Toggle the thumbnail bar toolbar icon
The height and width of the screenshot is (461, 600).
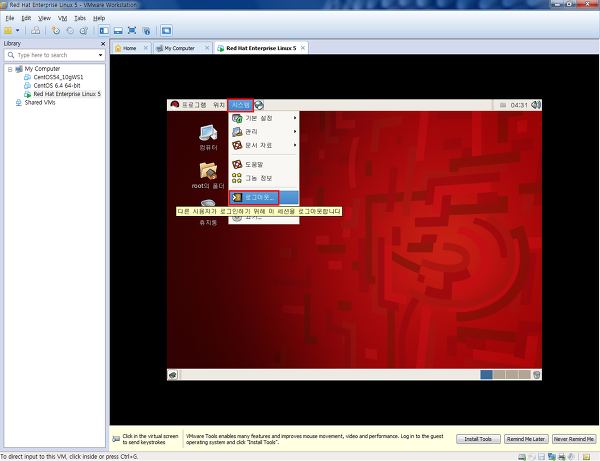tap(118, 31)
